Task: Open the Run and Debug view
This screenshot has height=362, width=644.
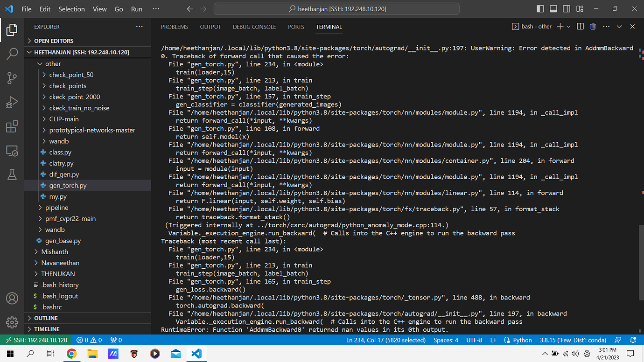Action: pos(12,102)
